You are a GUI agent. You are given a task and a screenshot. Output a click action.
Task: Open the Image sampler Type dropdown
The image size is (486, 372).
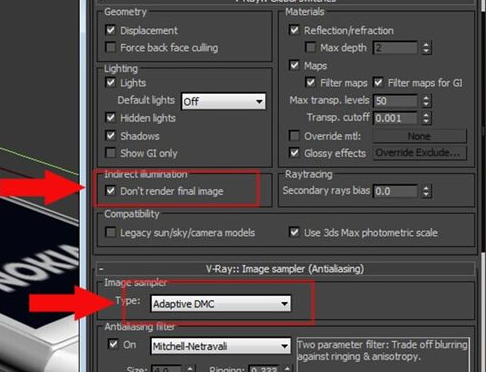[221, 304]
